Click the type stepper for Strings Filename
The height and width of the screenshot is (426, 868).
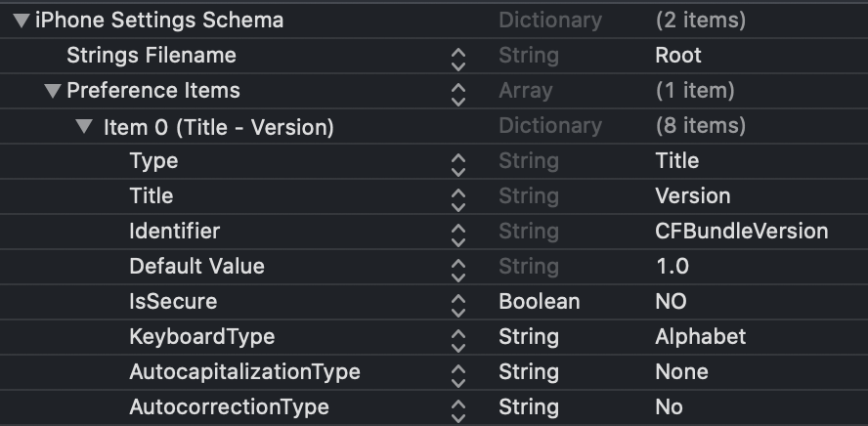coord(458,56)
